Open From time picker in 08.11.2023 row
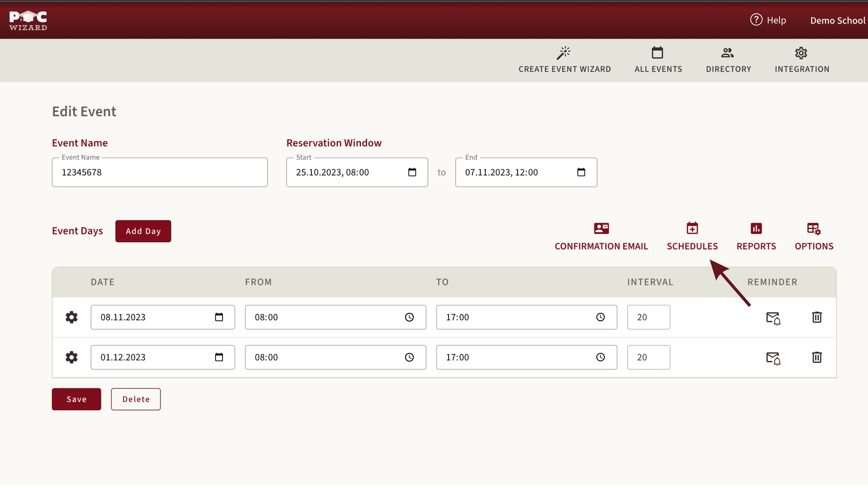The width and height of the screenshot is (868, 488). [x=409, y=317]
